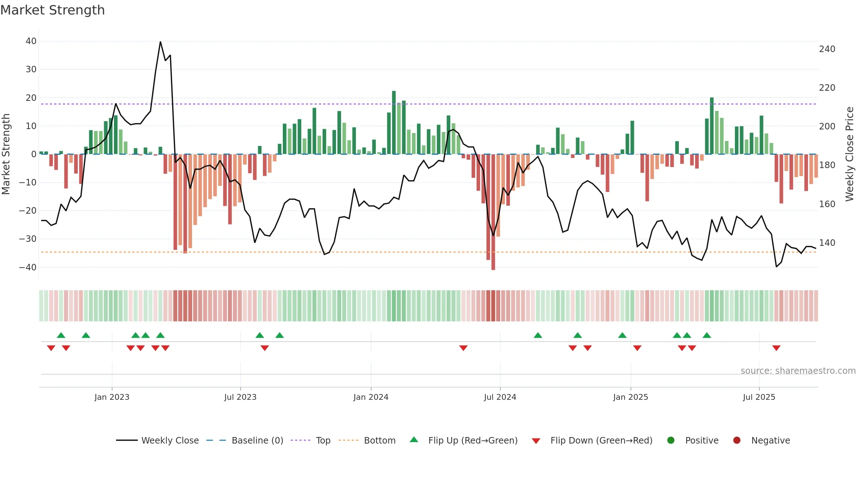Image resolution: width=868 pixels, height=488 pixels.
Task: Toggle the Bottom legend entry
Action: click(x=367, y=440)
